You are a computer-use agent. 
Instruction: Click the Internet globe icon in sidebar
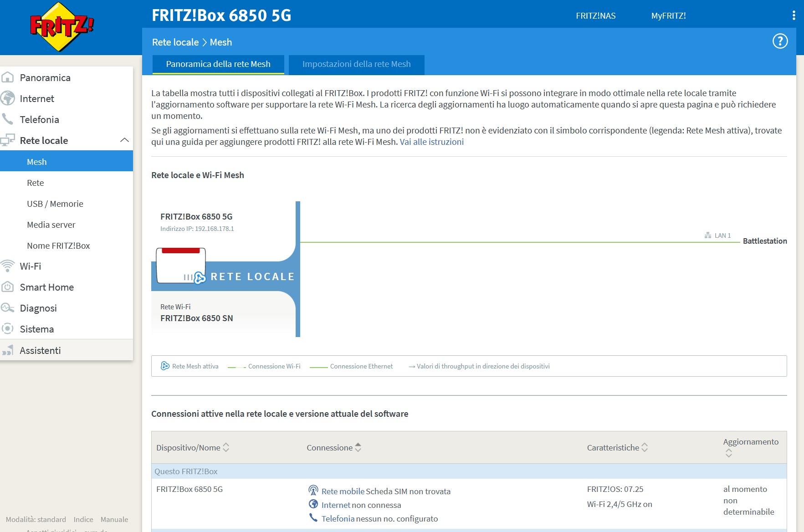pos(8,98)
